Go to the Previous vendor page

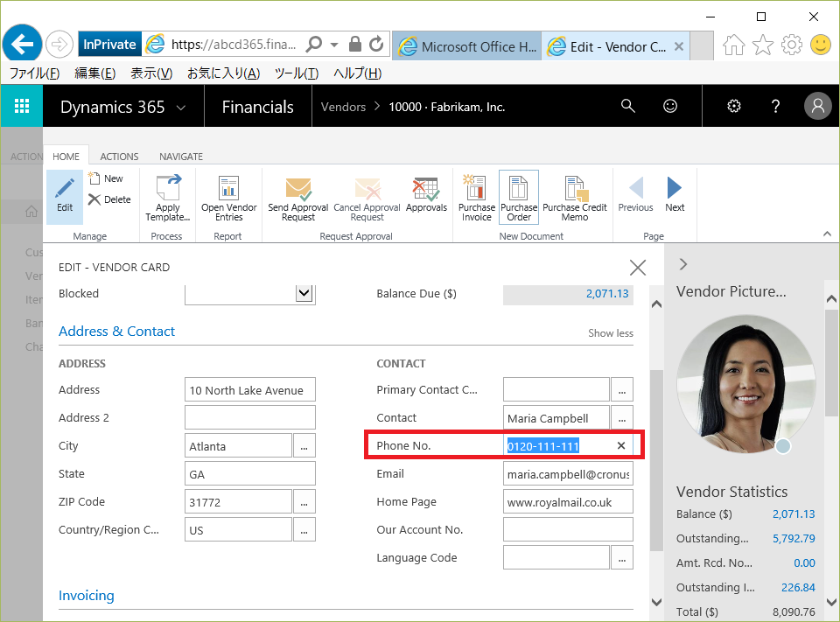click(x=635, y=195)
